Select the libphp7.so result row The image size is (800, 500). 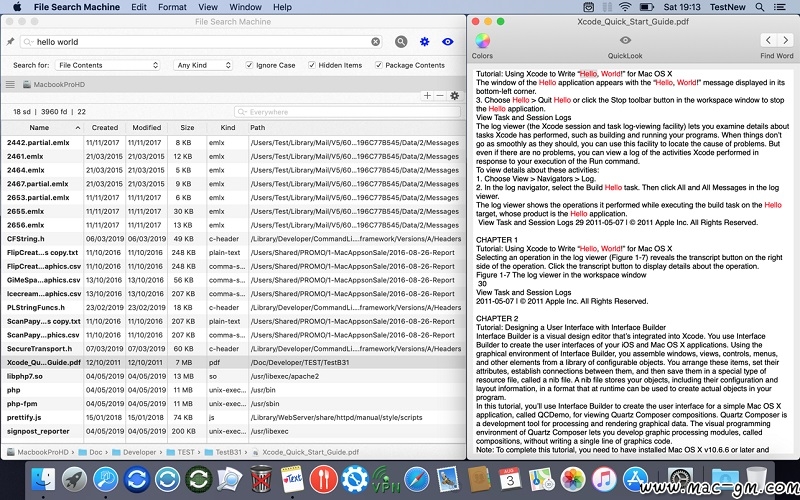click(233, 376)
